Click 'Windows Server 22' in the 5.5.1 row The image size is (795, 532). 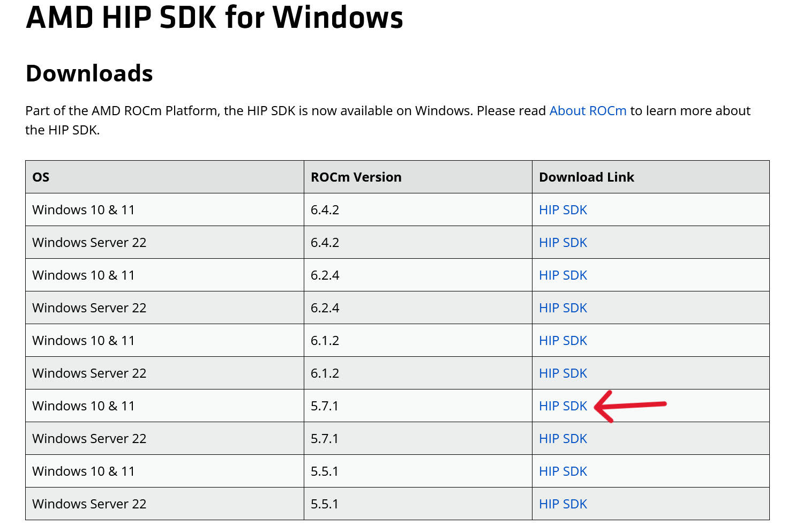click(89, 504)
